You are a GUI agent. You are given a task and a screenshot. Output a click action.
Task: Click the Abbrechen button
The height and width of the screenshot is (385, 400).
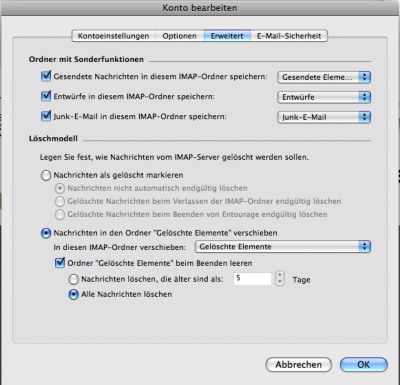[299, 365]
